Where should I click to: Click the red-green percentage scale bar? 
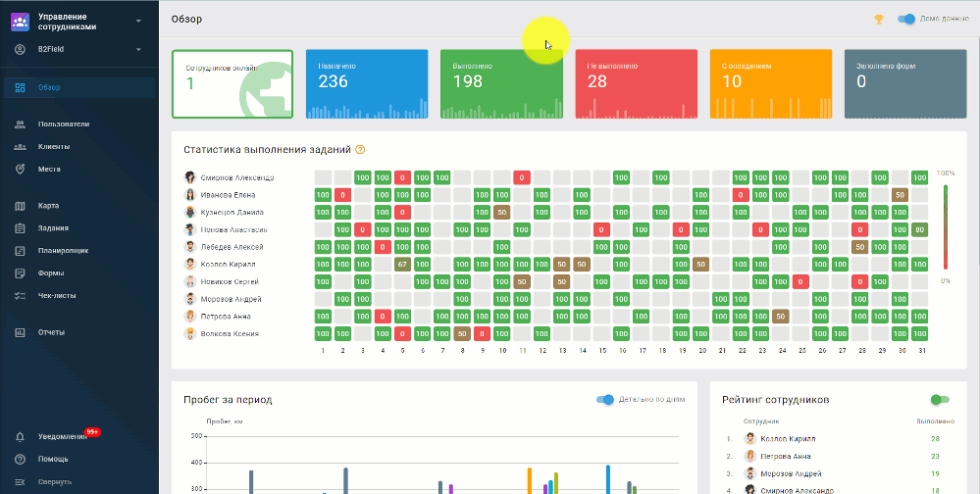point(946,226)
